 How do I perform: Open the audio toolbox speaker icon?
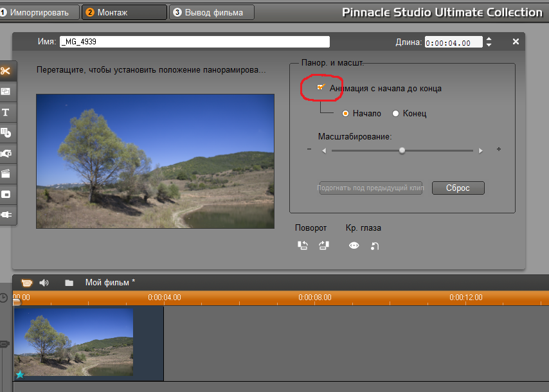point(44,283)
